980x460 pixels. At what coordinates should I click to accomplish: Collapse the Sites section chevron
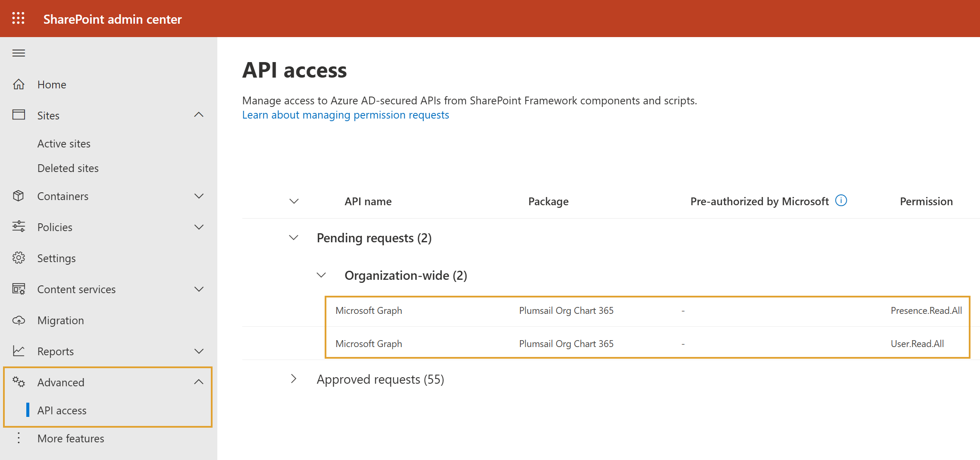[x=199, y=115]
